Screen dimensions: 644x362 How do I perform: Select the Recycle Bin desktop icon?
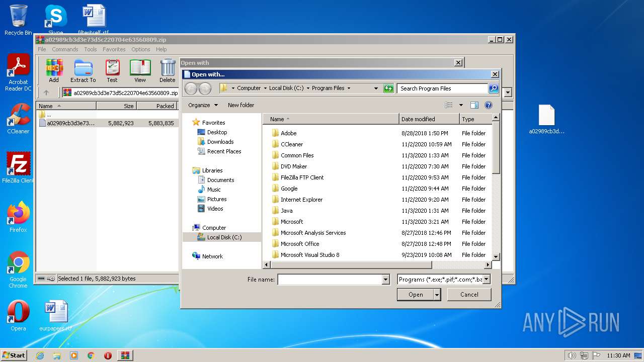18,20
